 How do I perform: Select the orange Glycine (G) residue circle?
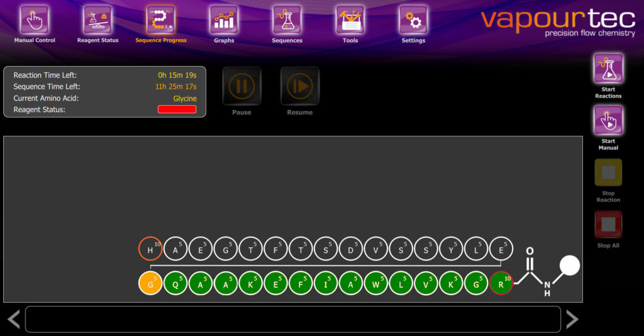[x=150, y=283]
